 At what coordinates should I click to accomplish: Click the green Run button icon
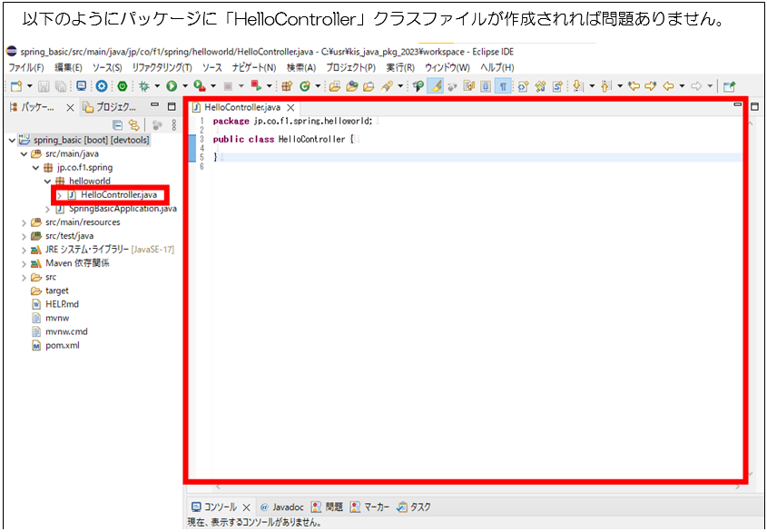170,86
